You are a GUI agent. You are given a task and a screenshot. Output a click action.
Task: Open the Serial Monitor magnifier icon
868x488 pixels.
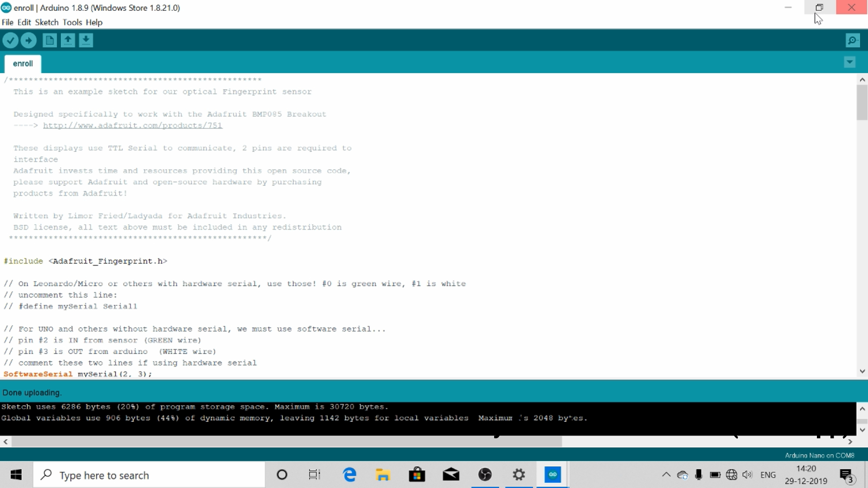point(853,41)
